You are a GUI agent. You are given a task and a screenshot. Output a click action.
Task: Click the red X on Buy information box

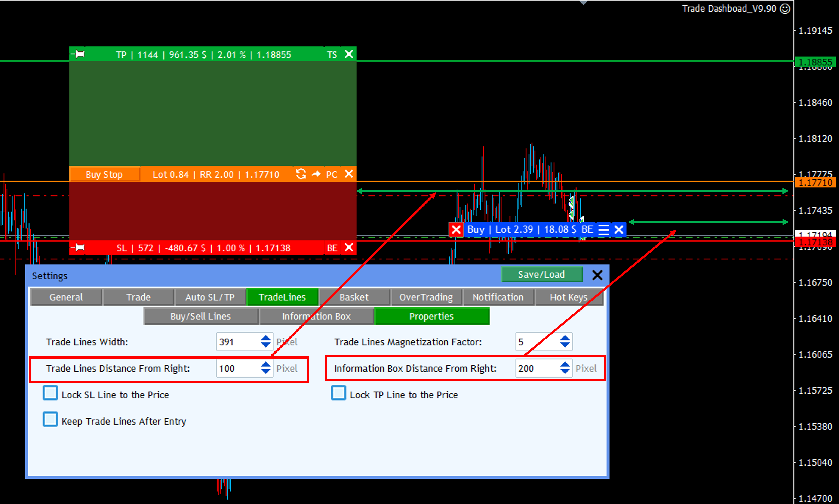(456, 230)
